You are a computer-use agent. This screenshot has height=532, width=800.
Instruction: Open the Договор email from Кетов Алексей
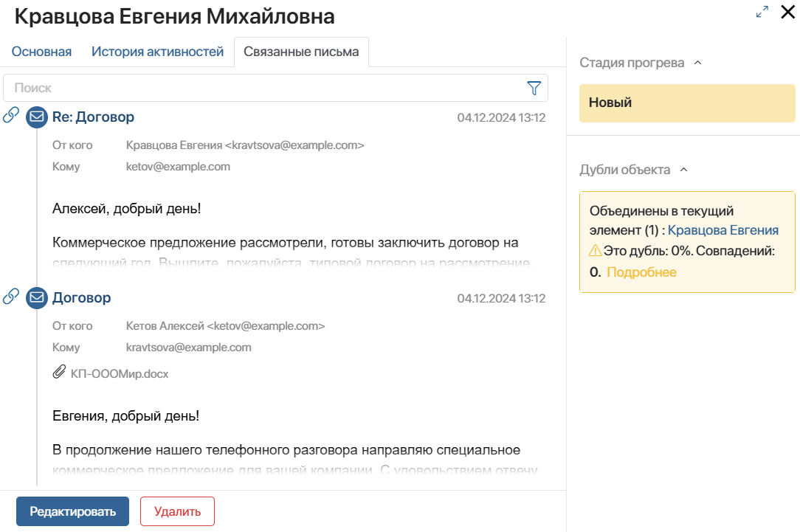pos(82,297)
